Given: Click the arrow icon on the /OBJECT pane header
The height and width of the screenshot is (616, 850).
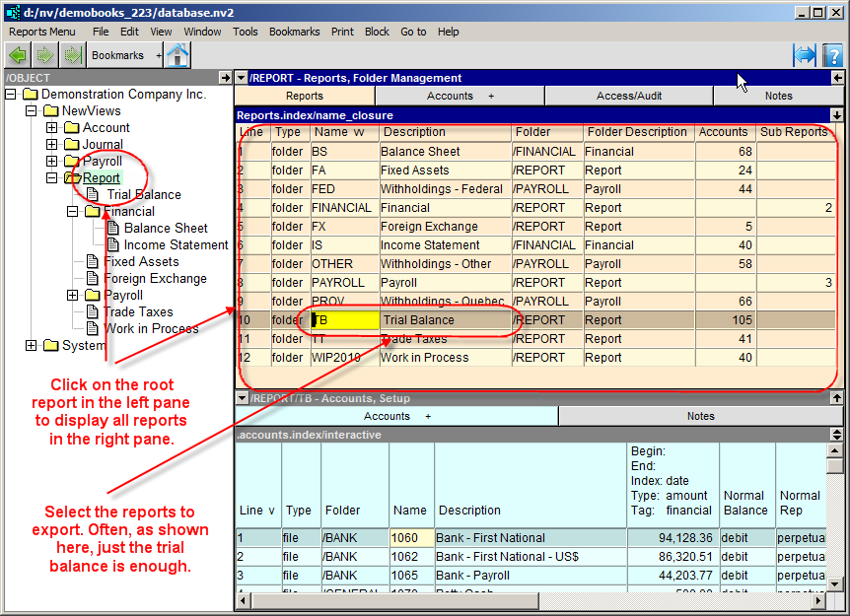Looking at the screenshot, I should [x=225, y=78].
